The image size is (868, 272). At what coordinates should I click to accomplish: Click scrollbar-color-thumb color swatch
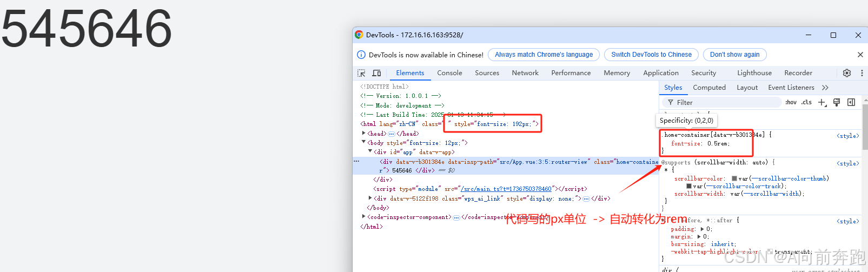click(x=734, y=178)
